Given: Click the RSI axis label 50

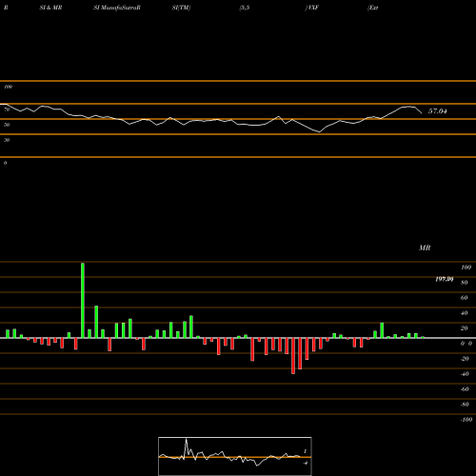Looking at the screenshot, I should click(x=7, y=125).
